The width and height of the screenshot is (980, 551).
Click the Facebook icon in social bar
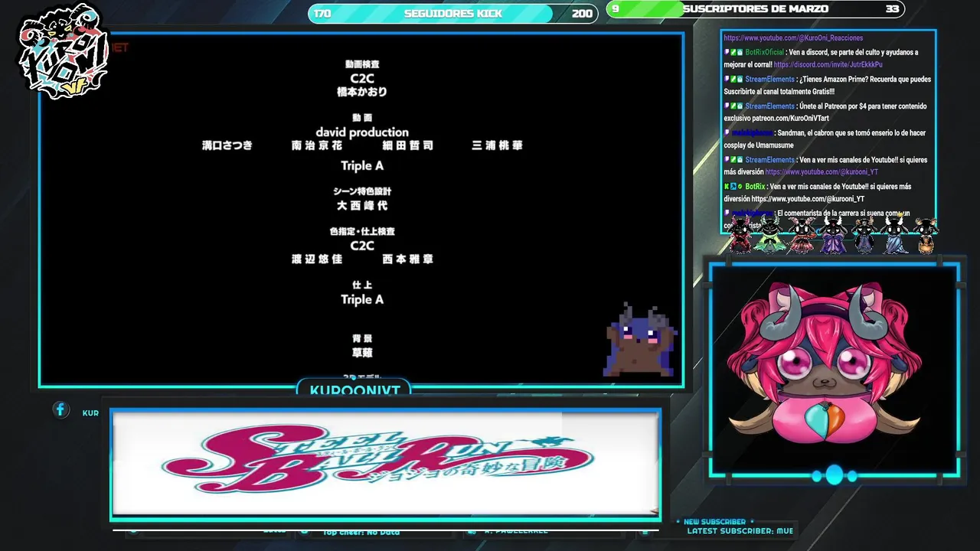(61, 410)
